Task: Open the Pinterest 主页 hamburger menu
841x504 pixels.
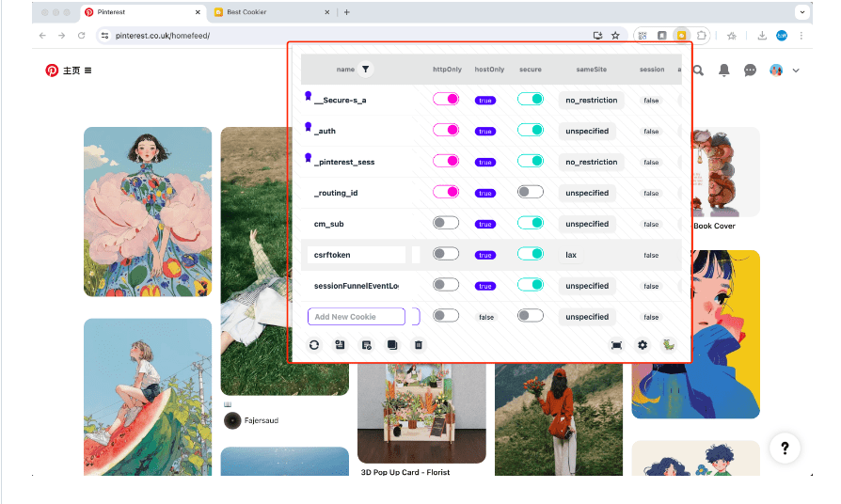Action: 88,71
